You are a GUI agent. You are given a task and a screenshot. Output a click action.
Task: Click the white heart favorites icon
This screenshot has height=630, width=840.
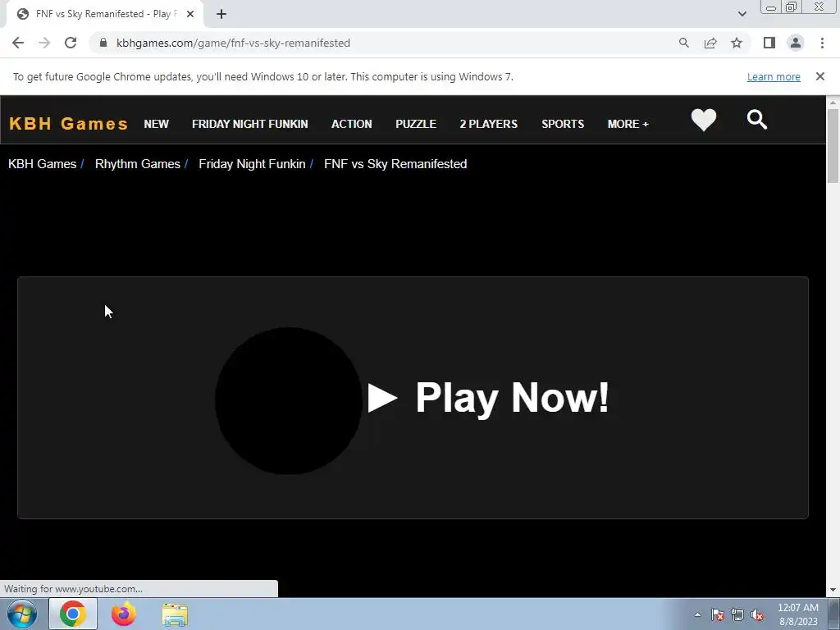[x=703, y=120]
